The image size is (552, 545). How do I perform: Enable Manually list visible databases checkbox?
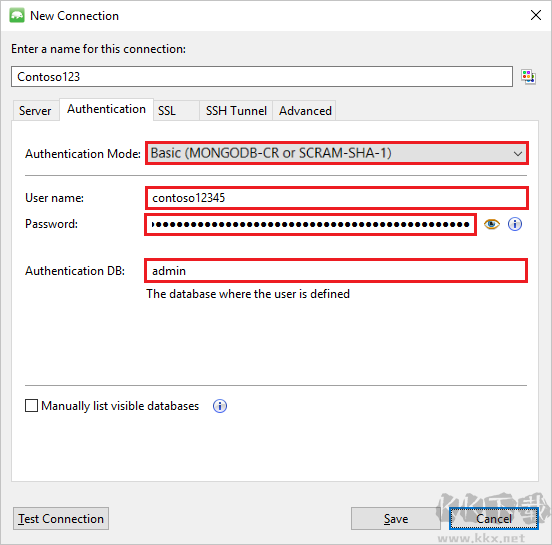click(31, 406)
